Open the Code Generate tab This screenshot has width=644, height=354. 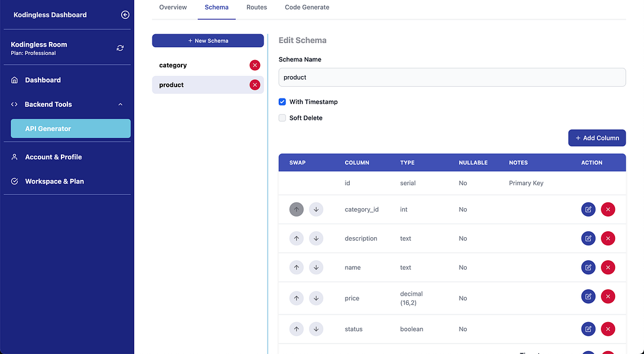click(x=306, y=7)
